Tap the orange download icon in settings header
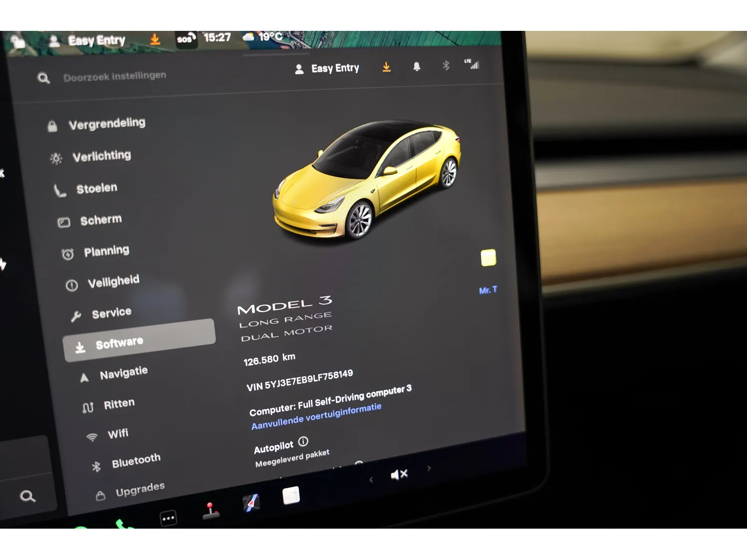 (x=386, y=67)
